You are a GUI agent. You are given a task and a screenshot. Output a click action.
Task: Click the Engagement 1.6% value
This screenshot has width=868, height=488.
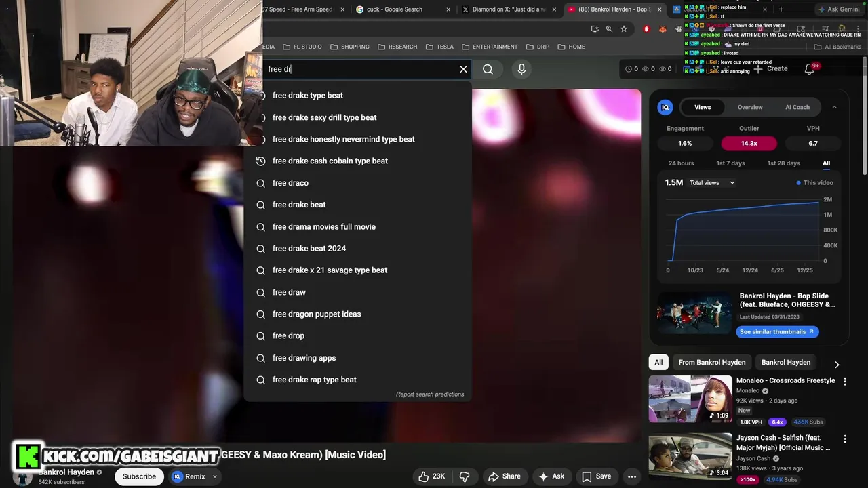coord(685,144)
